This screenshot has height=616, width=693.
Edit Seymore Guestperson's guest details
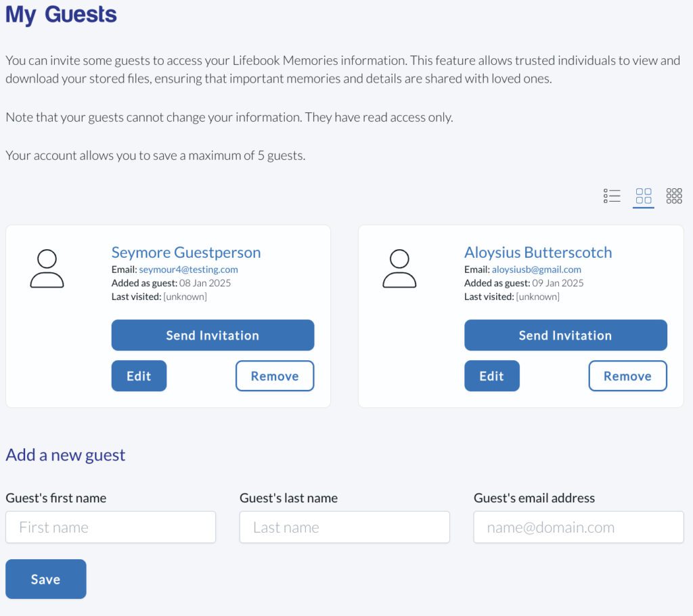[x=139, y=376]
